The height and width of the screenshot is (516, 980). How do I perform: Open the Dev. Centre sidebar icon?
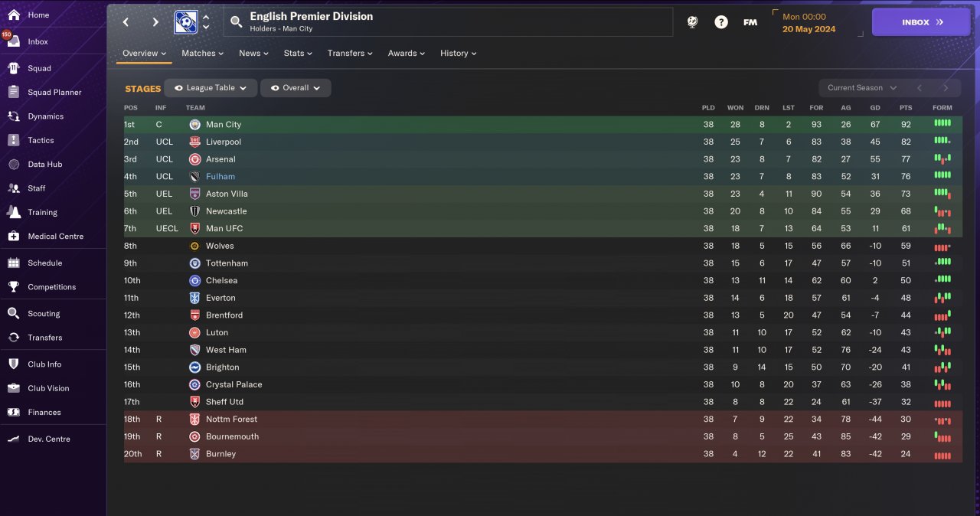click(13, 439)
